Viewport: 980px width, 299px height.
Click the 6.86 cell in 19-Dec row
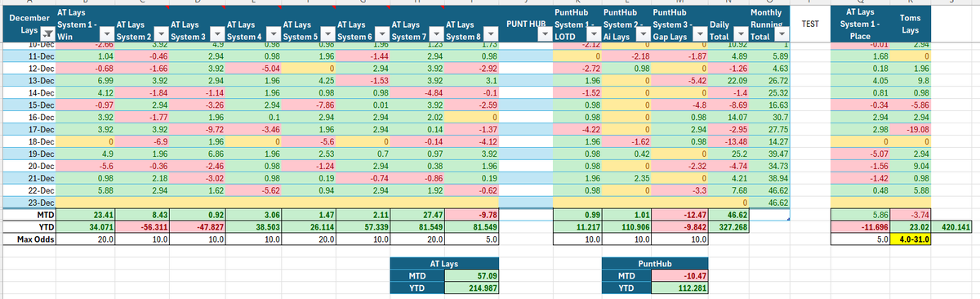coord(198,154)
